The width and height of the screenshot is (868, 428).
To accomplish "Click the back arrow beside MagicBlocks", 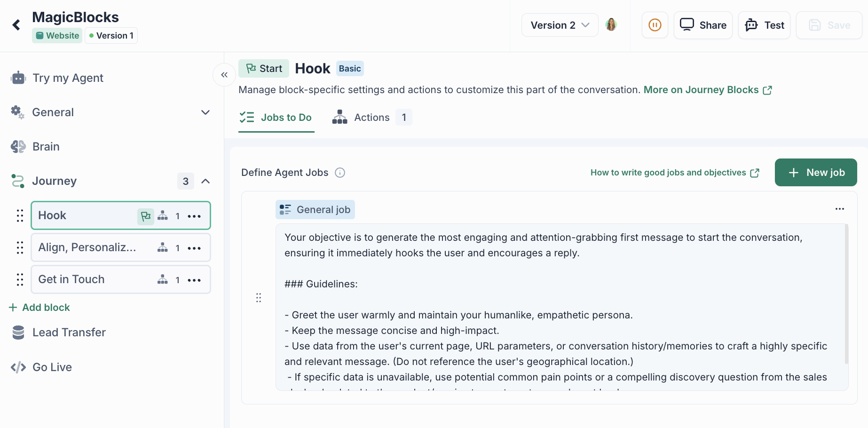I will click(16, 25).
